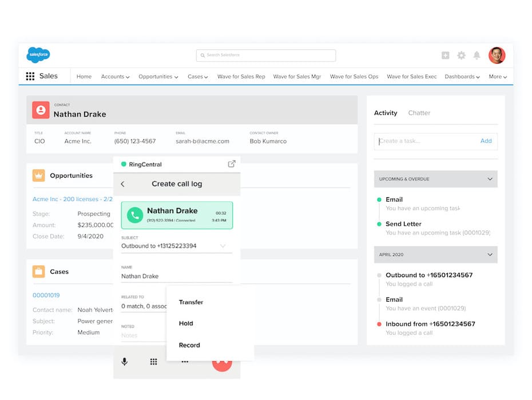
Task: Open notifications bell icon
Action: coord(477,55)
